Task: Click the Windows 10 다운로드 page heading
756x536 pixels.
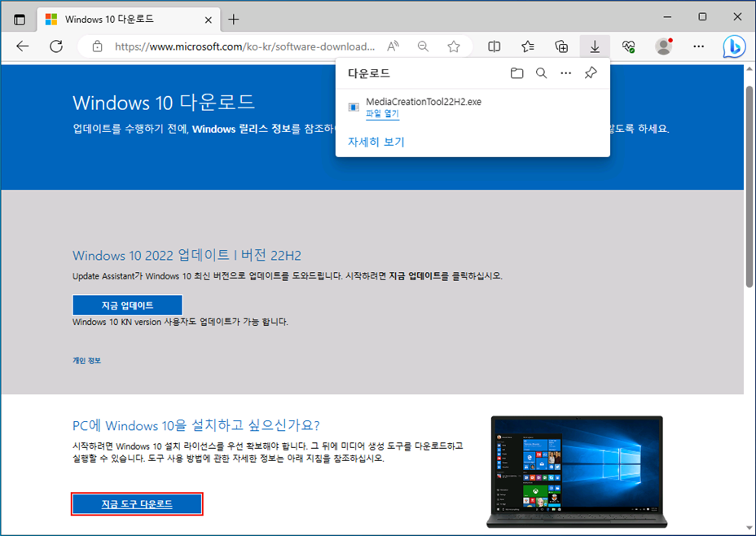Action: coord(164,103)
